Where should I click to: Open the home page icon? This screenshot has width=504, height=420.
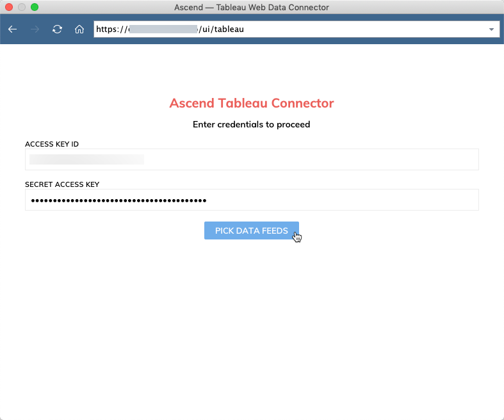pyautogui.click(x=79, y=29)
